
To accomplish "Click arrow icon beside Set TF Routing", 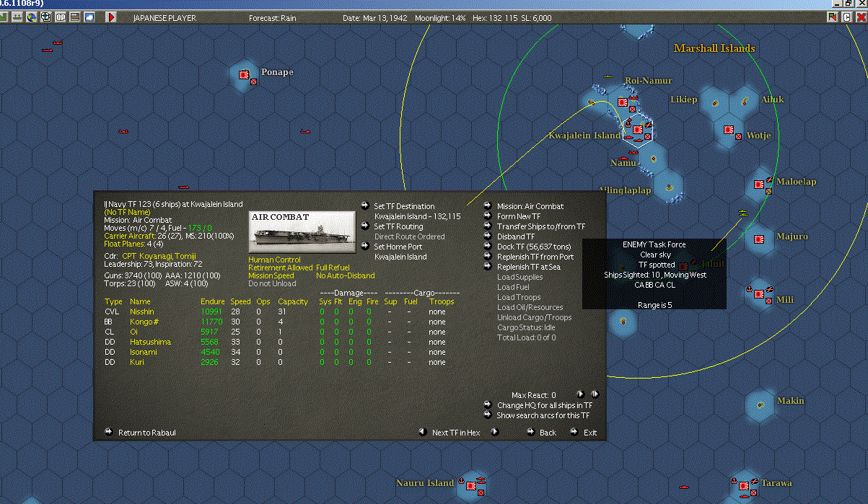I will click(366, 226).
